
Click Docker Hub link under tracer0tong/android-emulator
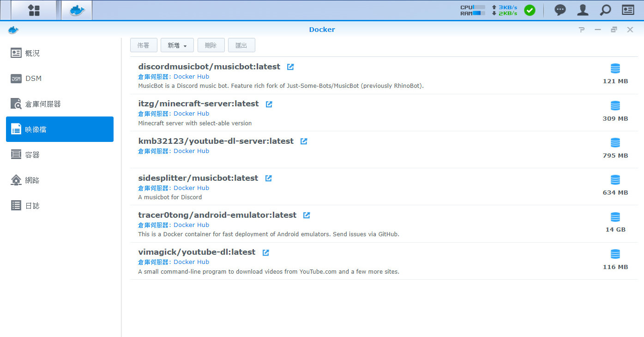pyautogui.click(x=191, y=225)
